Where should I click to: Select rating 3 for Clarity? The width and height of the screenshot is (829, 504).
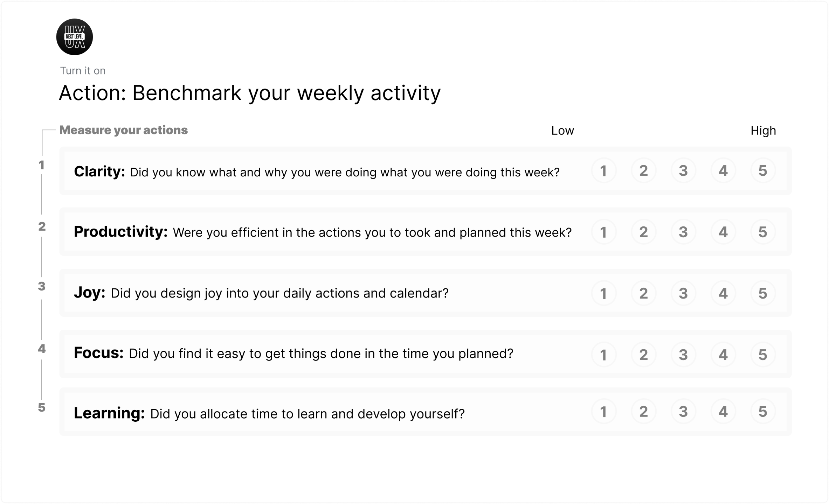tap(683, 170)
